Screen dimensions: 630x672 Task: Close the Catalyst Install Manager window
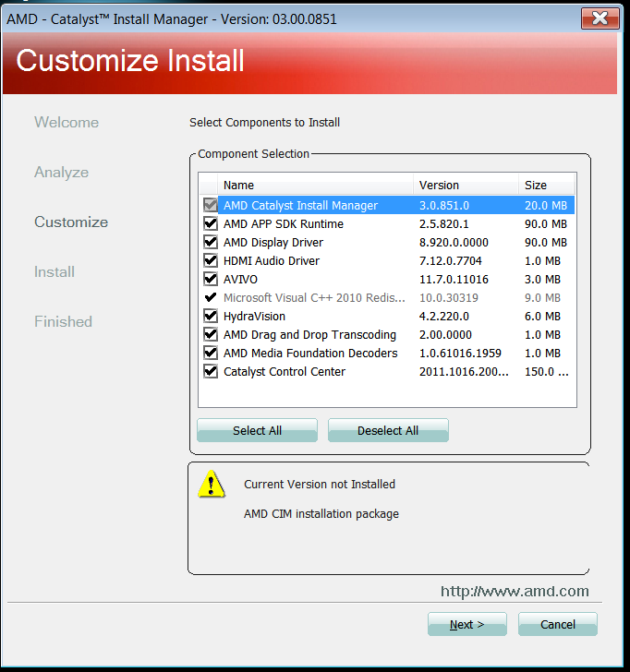tap(600, 18)
